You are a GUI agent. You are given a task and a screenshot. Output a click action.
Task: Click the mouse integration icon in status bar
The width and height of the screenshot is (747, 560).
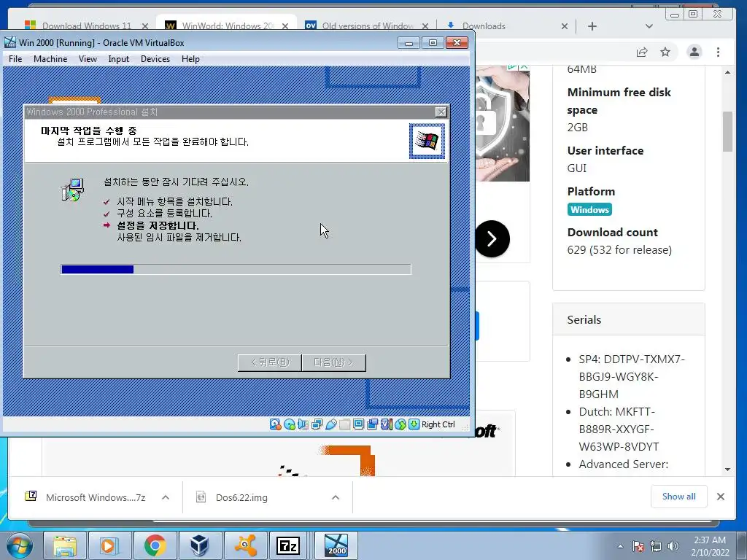(x=400, y=424)
